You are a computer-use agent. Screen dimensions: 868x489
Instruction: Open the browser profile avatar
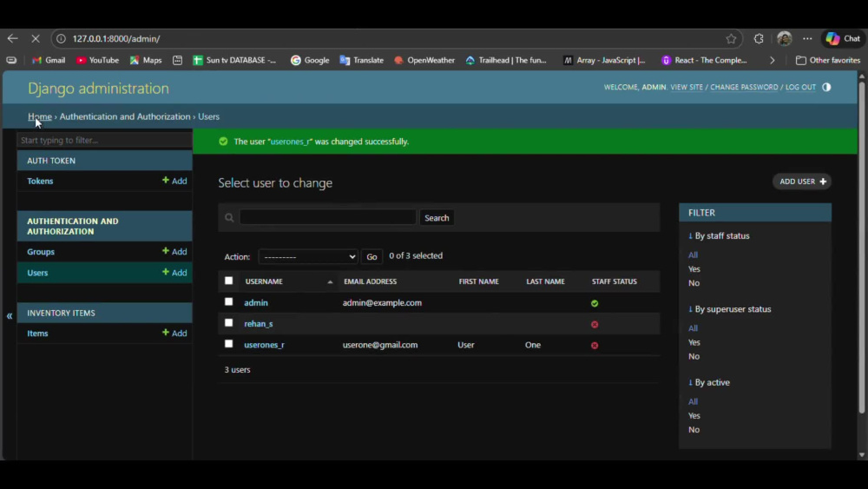tap(784, 39)
